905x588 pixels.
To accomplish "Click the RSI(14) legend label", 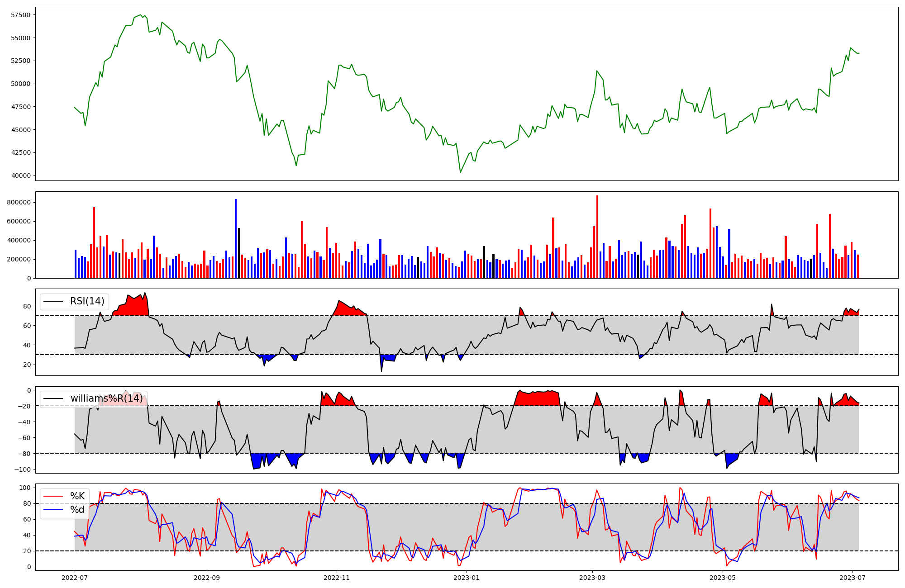I will pyautogui.click(x=87, y=301).
